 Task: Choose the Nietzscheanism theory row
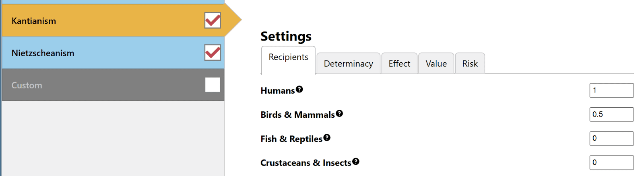tap(101, 53)
